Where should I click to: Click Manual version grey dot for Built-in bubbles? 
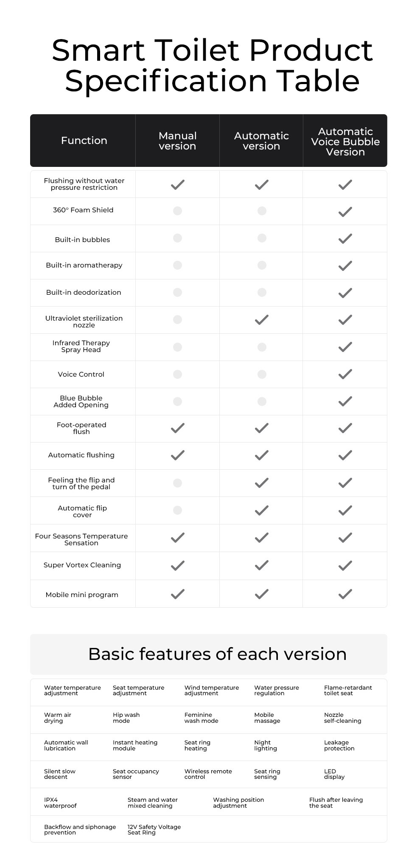click(x=177, y=238)
